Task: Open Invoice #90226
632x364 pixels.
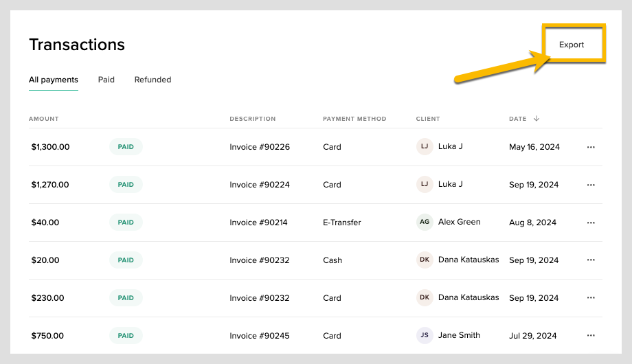Action: pos(260,147)
